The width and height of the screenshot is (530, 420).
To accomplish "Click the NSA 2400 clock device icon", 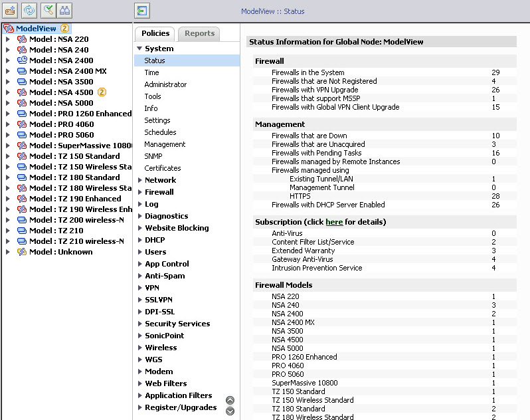I will (x=22, y=60).
